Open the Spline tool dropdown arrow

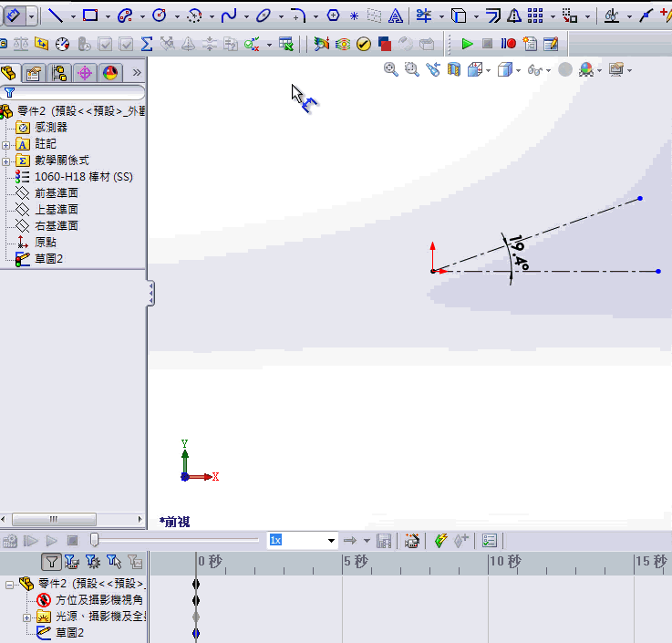click(246, 16)
